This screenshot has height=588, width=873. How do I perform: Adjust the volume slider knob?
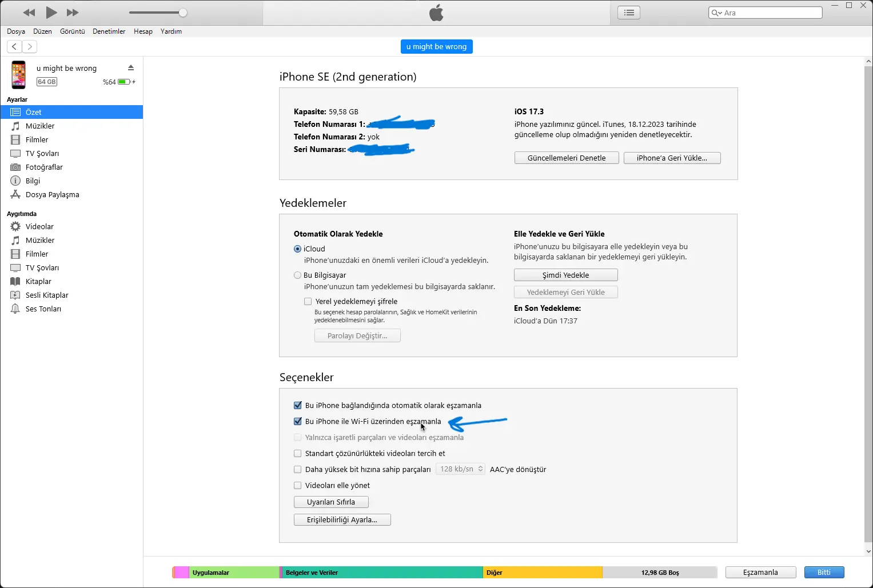coord(182,13)
